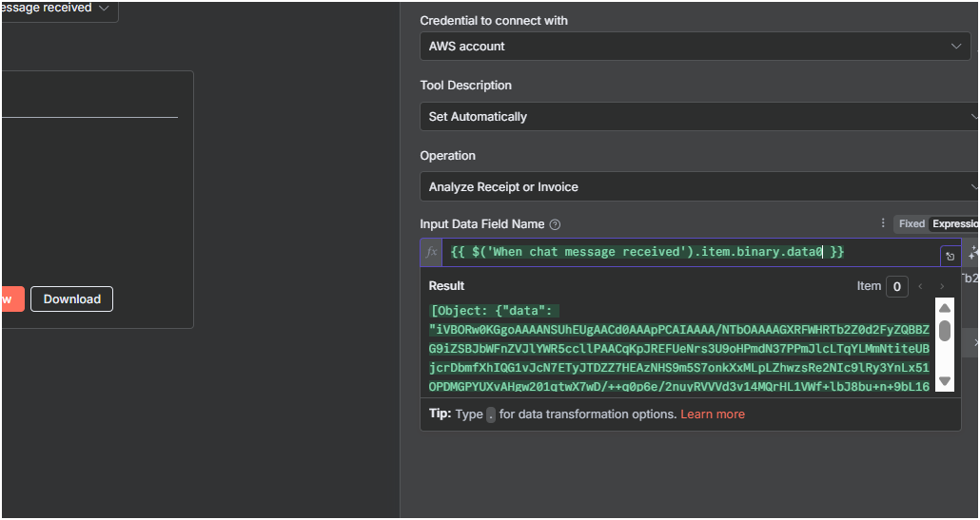The height and width of the screenshot is (520, 980).
Task: Click the Result panel scrollbar thumb
Action: pyautogui.click(x=945, y=331)
